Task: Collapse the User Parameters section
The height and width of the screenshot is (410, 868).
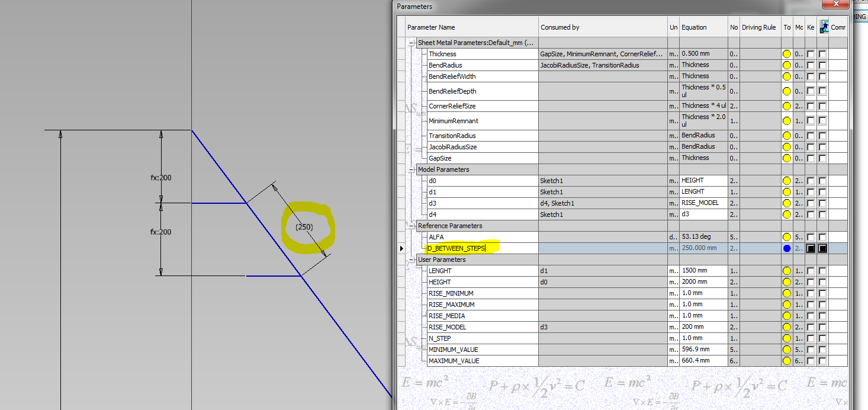Action: [411, 259]
